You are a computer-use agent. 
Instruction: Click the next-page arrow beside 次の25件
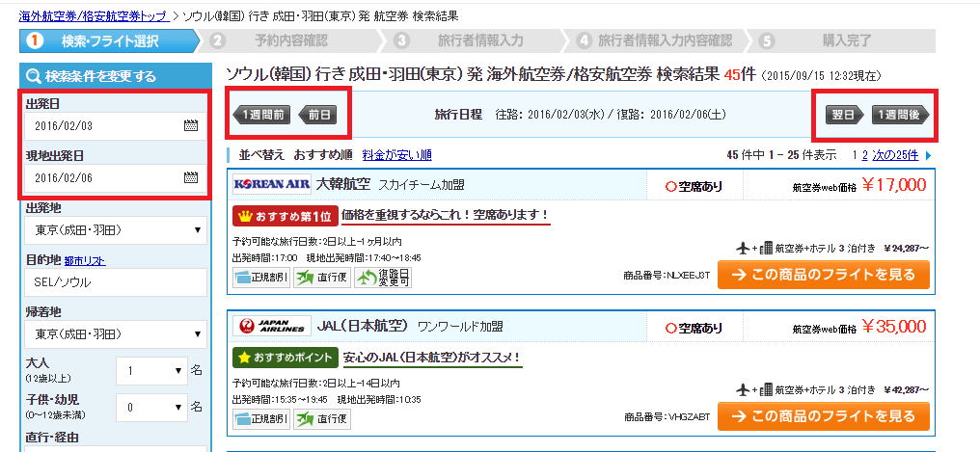(928, 155)
